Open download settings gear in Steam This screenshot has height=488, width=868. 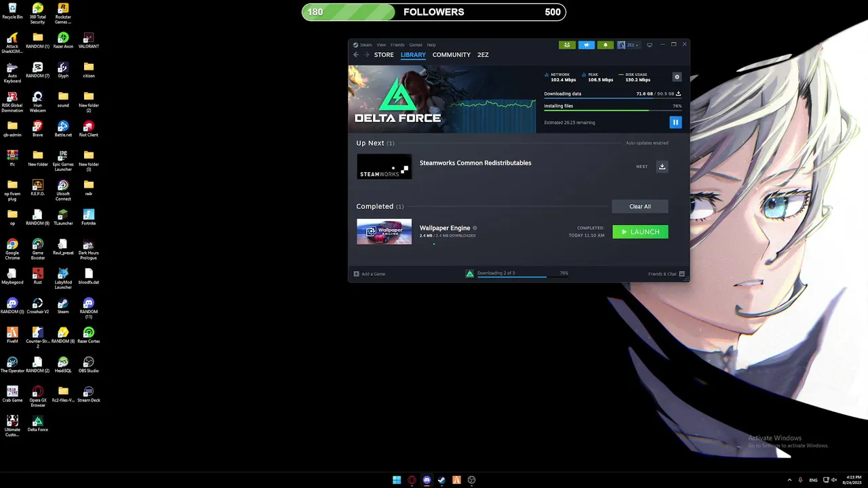677,77
